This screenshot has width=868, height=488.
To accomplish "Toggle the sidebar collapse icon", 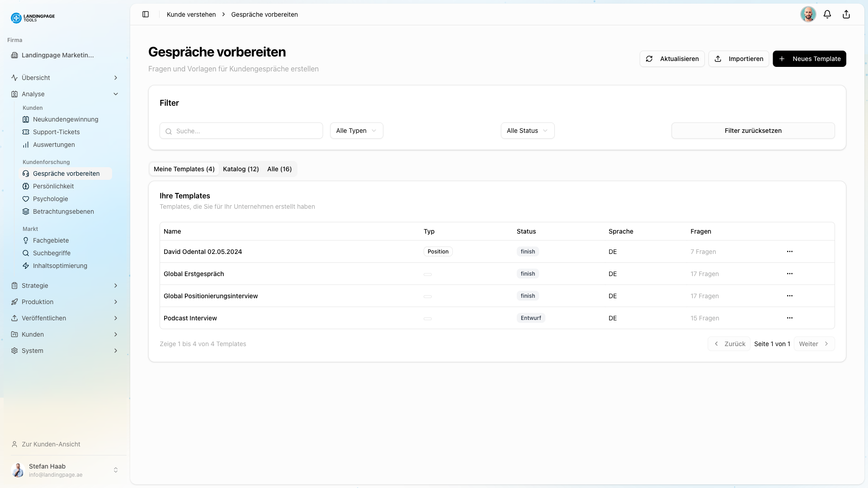I will [x=146, y=14].
